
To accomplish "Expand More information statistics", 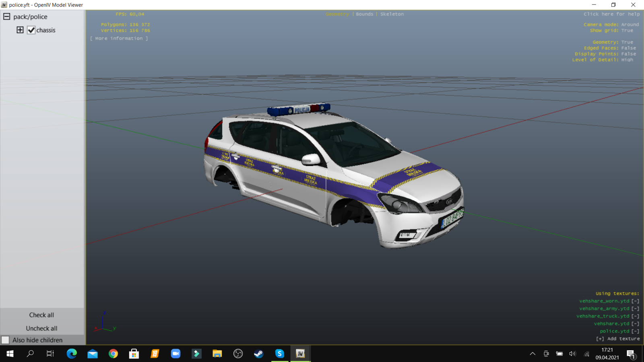I will tap(119, 38).
